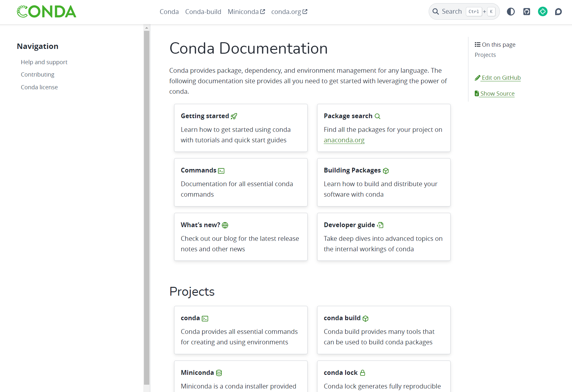The width and height of the screenshot is (572, 392).
Task: Click the magnifying glass search icon
Action: tap(435, 12)
